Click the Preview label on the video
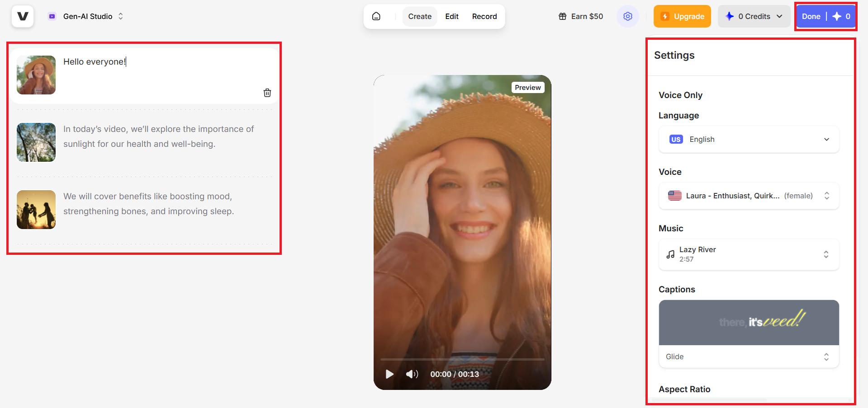The image size is (868, 408). tap(528, 88)
